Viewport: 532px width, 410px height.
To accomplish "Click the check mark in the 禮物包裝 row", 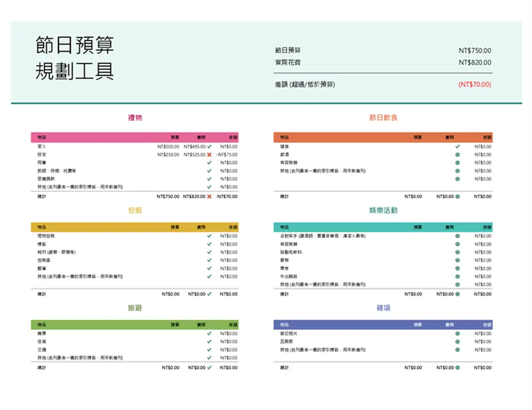I will click(209, 236).
